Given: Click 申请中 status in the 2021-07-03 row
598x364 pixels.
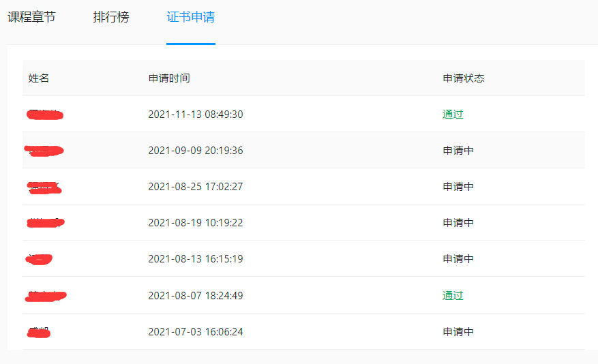Looking at the screenshot, I should pyautogui.click(x=458, y=331).
